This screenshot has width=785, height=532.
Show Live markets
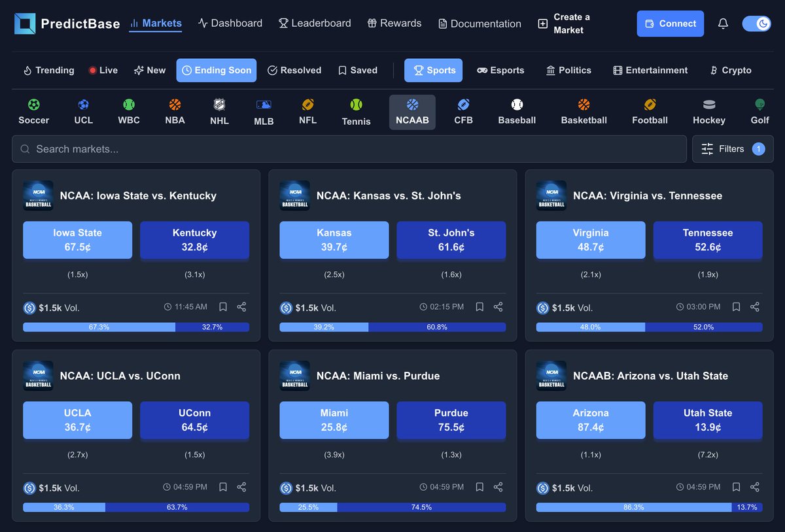point(103,70)
